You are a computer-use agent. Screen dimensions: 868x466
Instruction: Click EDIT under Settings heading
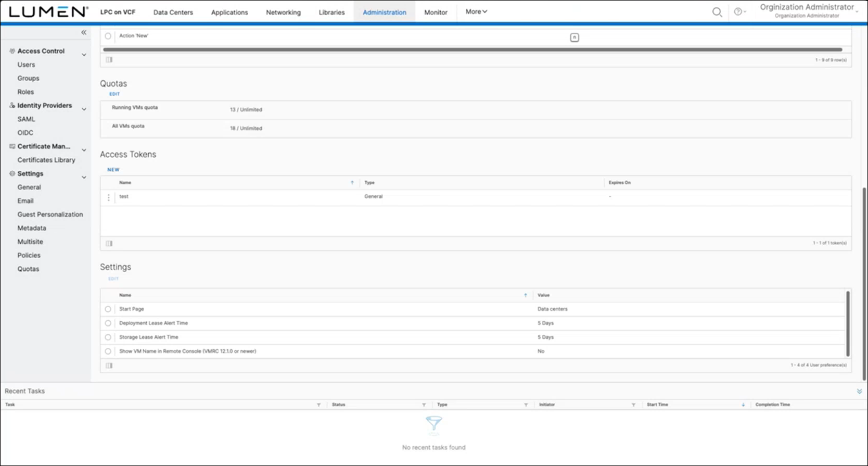(113, 279)
